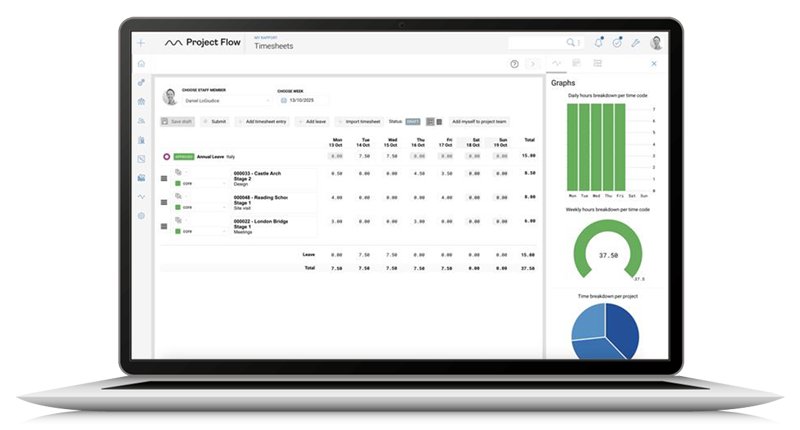The width and height of the screenshot is (800, 430).
Task: Click the user avatar in top-right
Action: [656, 43]
